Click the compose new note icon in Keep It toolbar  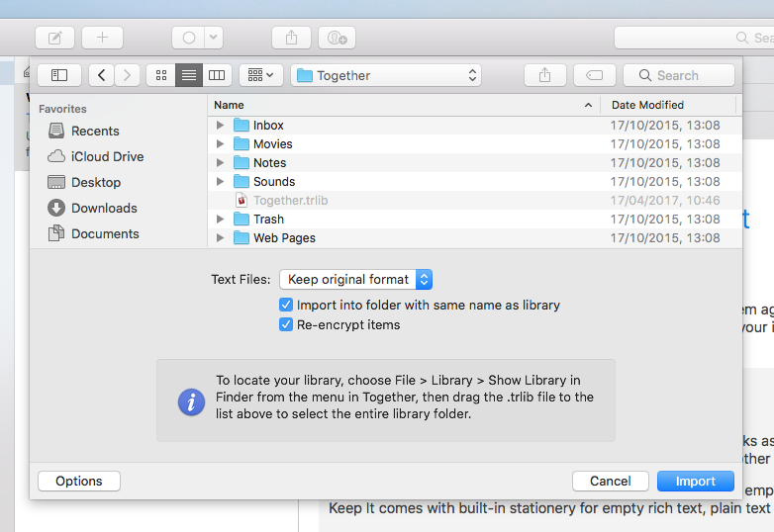coord(54,38)
